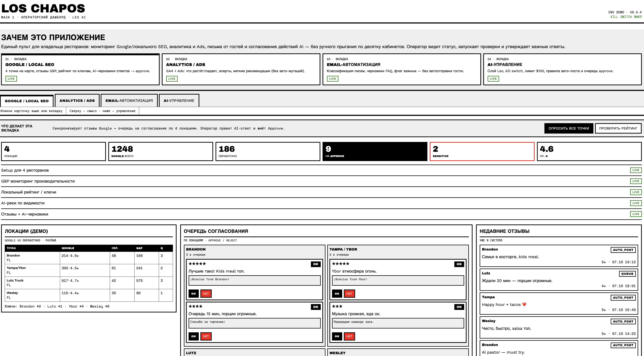Viewport: 644px width, 356px height.
Task: Switch to the Email-автоматизация tab
Action: coord(129,101)
